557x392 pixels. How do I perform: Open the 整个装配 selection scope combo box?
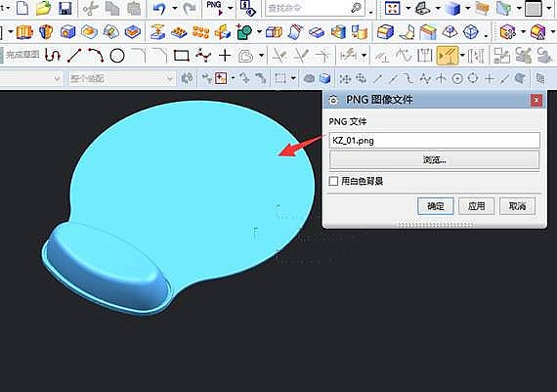122,78
